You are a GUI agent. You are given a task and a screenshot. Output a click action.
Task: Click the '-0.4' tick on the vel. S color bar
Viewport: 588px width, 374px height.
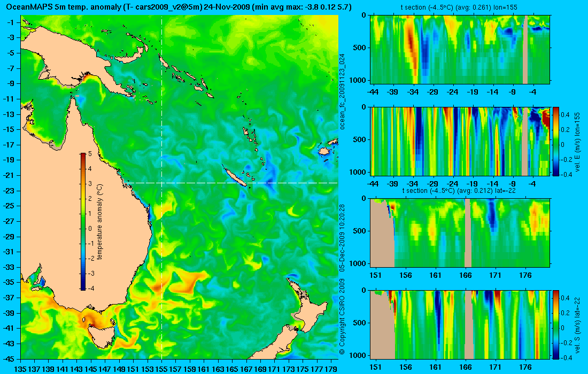pos(565,357)
